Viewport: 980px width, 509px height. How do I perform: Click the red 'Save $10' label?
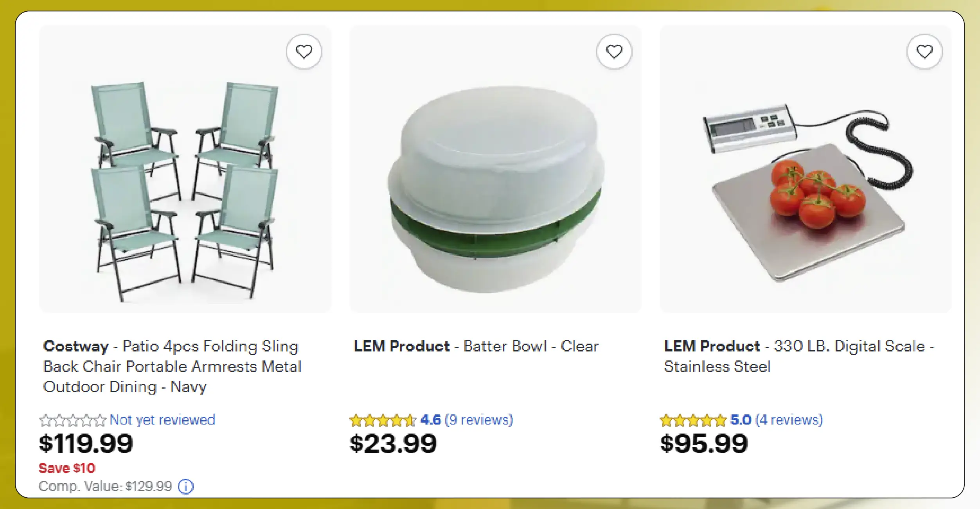pyautogui.click(x=67, y=468)
